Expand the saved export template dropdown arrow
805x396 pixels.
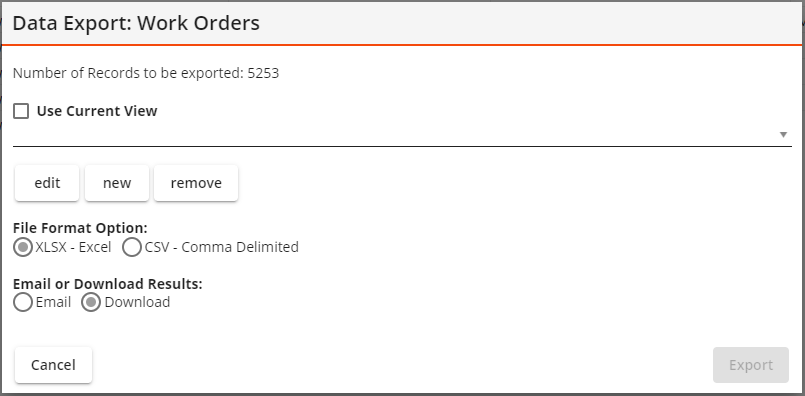(x=783, y=135)
